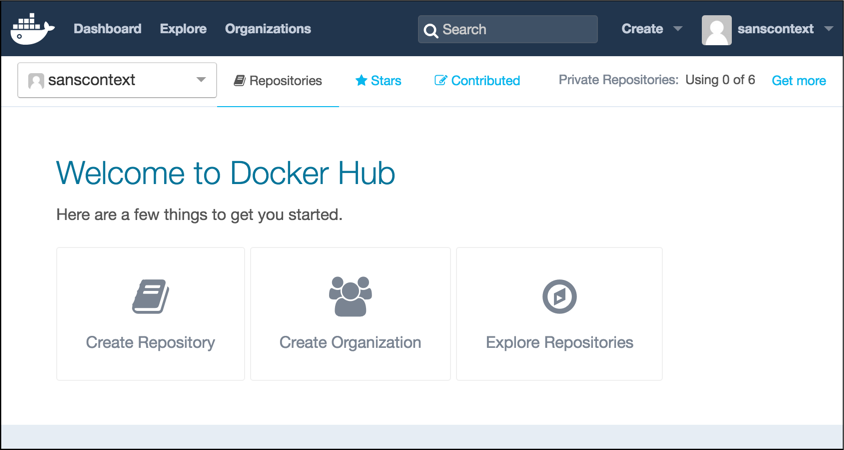Click the user avatar in top bar
The image size is (844, 450).
pos(716,30)
